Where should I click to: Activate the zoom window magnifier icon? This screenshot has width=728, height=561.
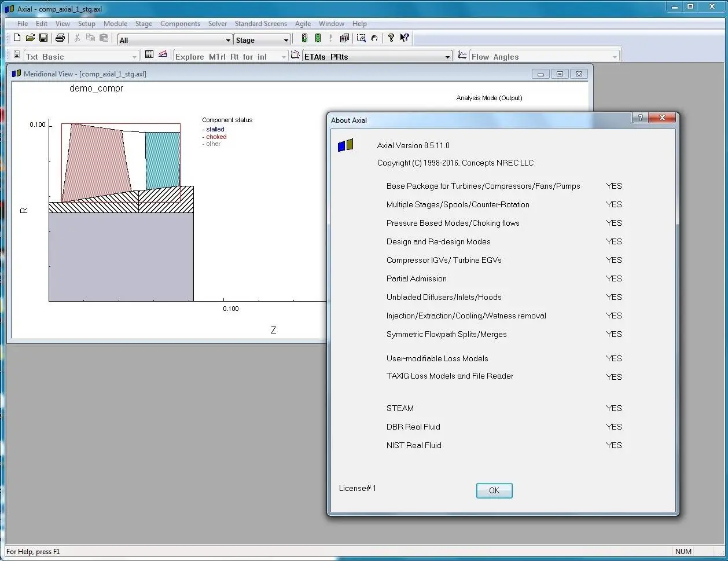[x=361, y=38]
